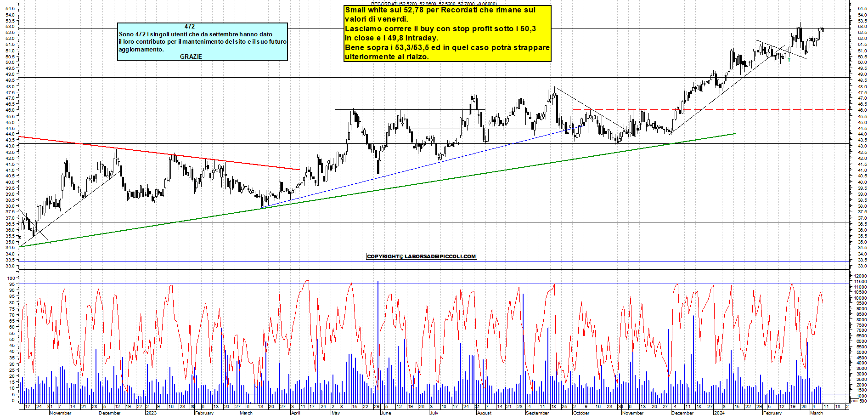Click the red dashed horizontal resistance line
868x415 pixels.
pyautogui.click(x=709, y=109)
